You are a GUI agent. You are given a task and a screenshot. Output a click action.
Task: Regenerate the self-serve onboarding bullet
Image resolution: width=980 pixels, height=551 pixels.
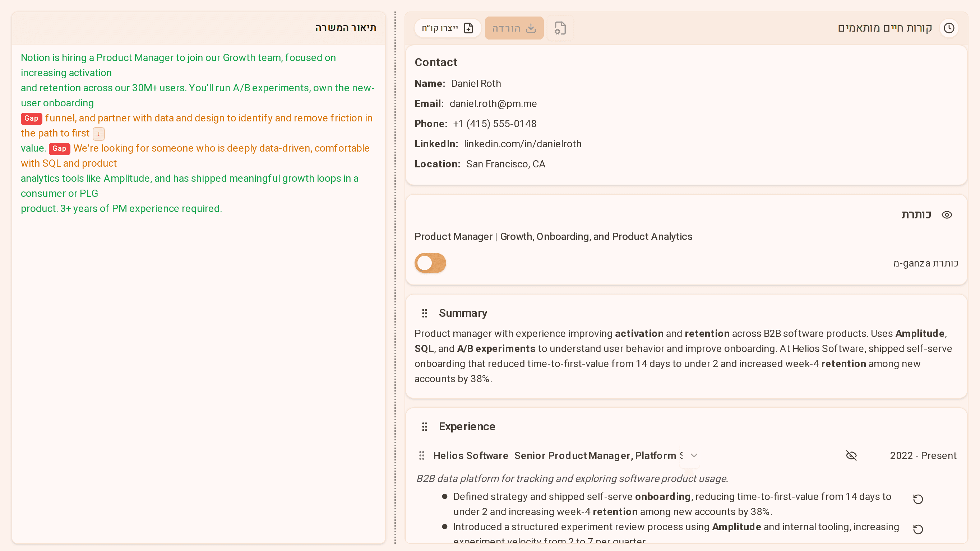coord(918,499)
